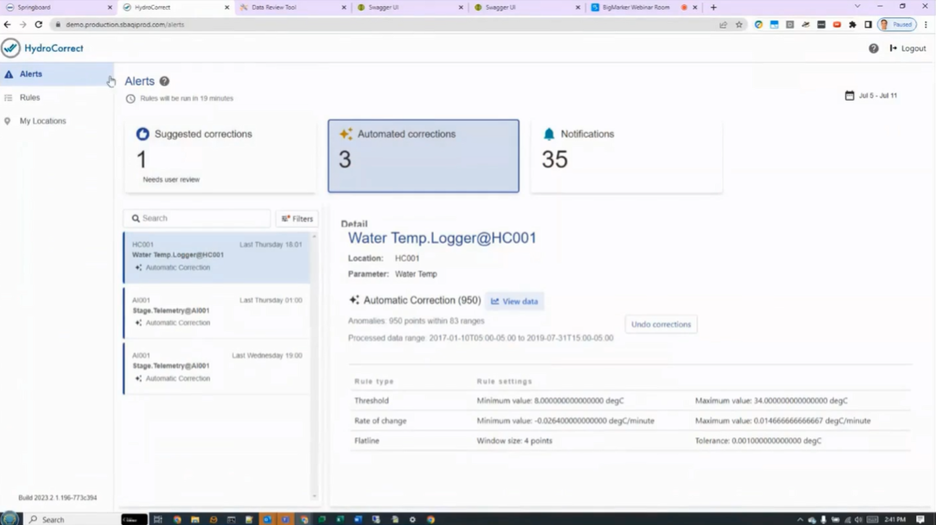
Task: Click Undo corrections button
Action: pos(661,324)
